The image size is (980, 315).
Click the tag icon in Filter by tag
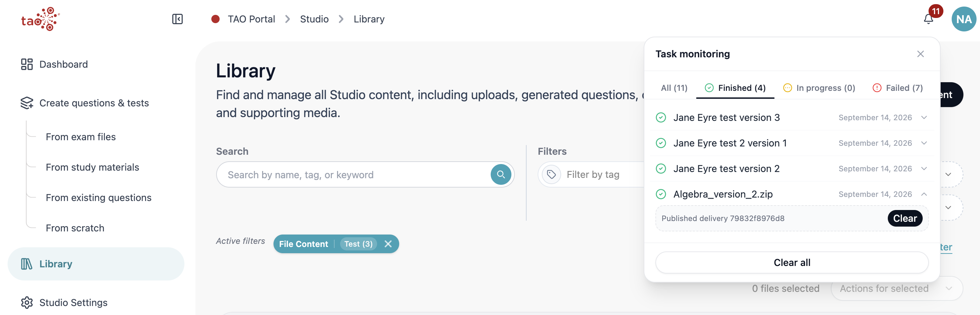click(551, 175)
